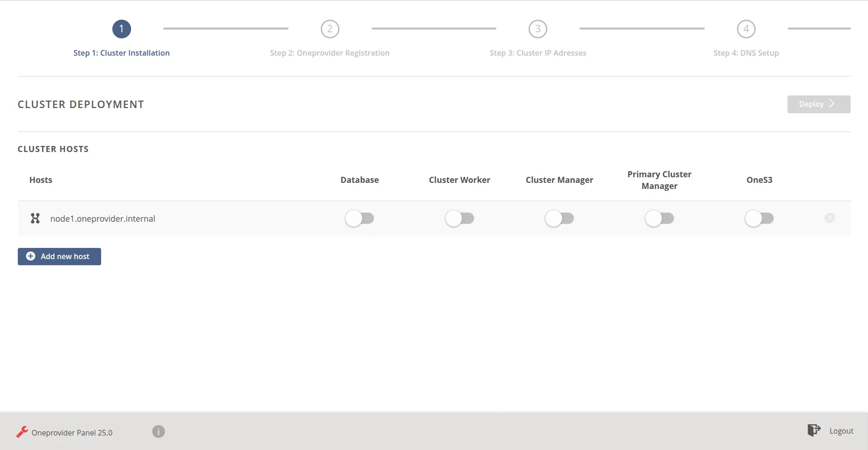The width and height of the screenshot is (868, 450).
Task: Click the red wrench logo of Oneprovider Panel
Action: click(x=21, y=432)
